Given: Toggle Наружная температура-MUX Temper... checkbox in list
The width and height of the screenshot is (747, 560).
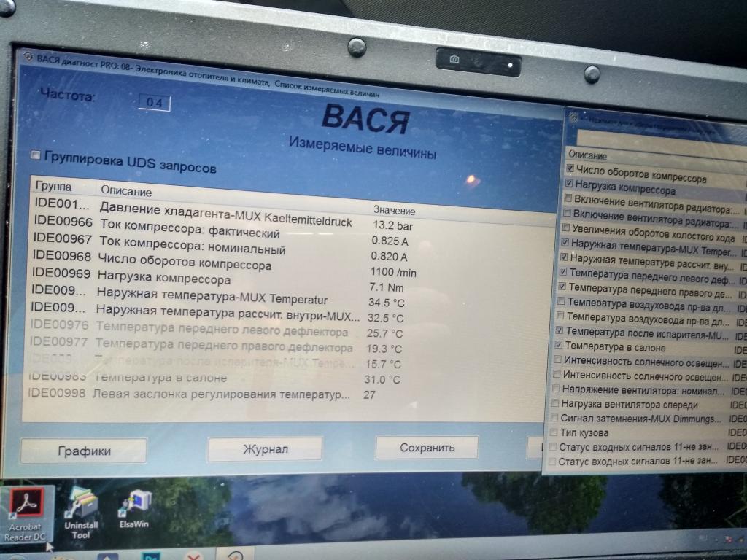Looking at the screenshot, I should click(x=565, y=242).
